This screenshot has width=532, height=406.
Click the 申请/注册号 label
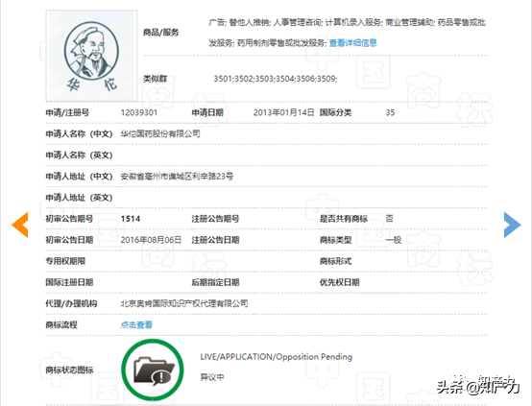tap(67, 112)
